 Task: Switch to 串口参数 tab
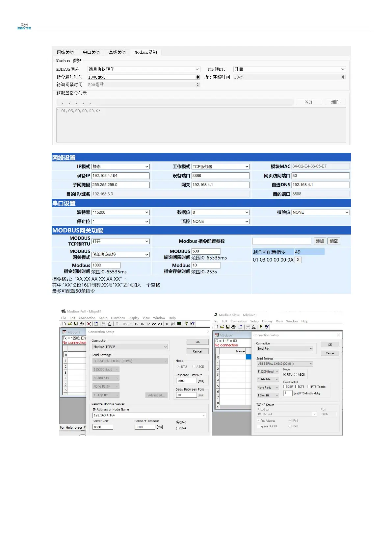(91, 52)
